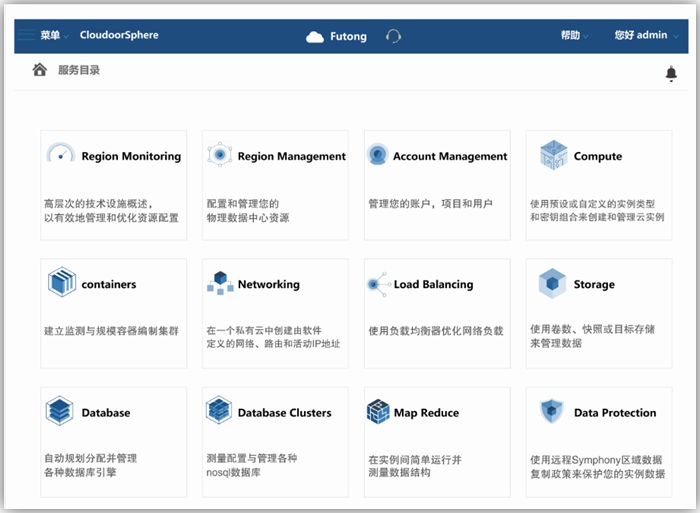Click the Networking nodes icon

pyautogui.click(x=220, y=283)
